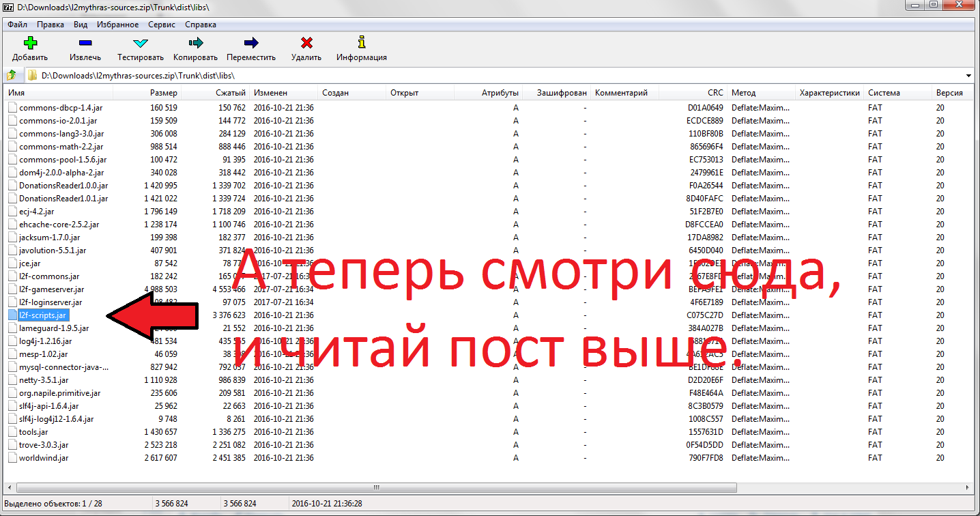This screenshot has width=980, height=516.
Task: Click the file icon of commons-dbcp-1.4.jar
Action: (12, 108)
